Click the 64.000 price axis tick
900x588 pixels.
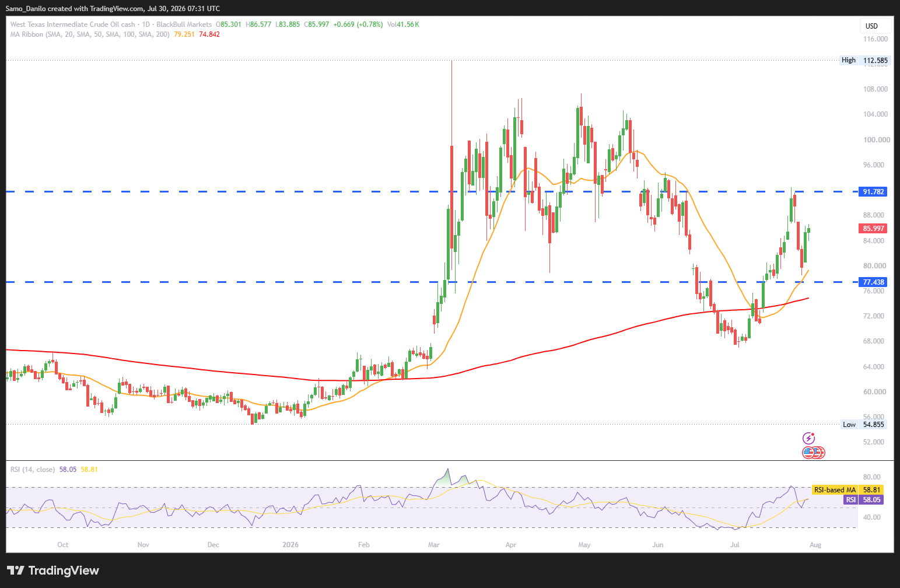click(x=874, y=367)
